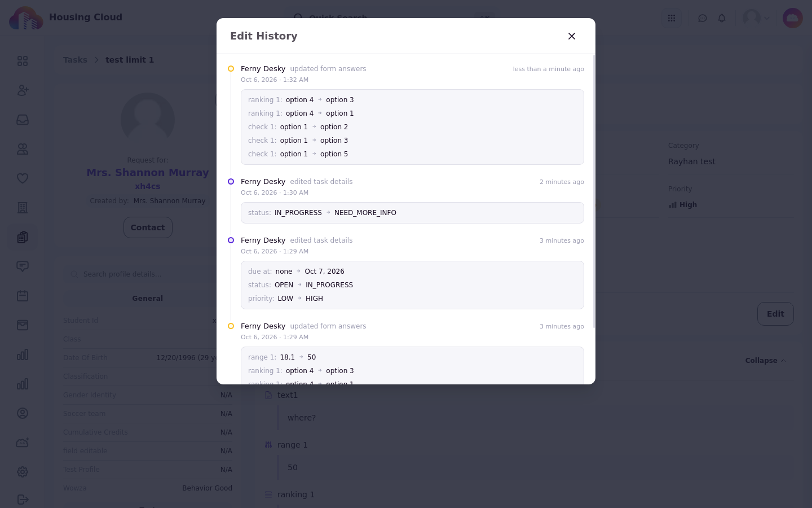Image resolution: width=812 pixels, height=508 pixels.
Task: Open the add-user icon in sidebar
Action: pyautogui.click(x=23, y=90)
